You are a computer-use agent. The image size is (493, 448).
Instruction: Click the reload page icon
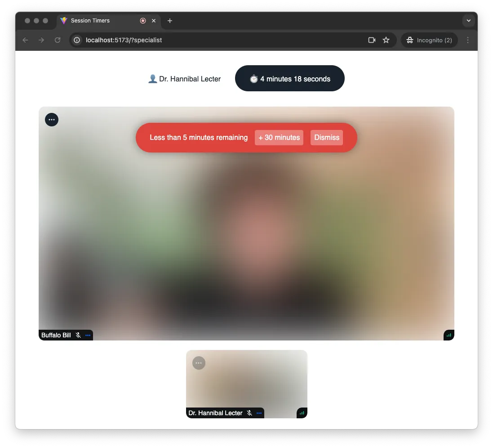tap(58, 40)
